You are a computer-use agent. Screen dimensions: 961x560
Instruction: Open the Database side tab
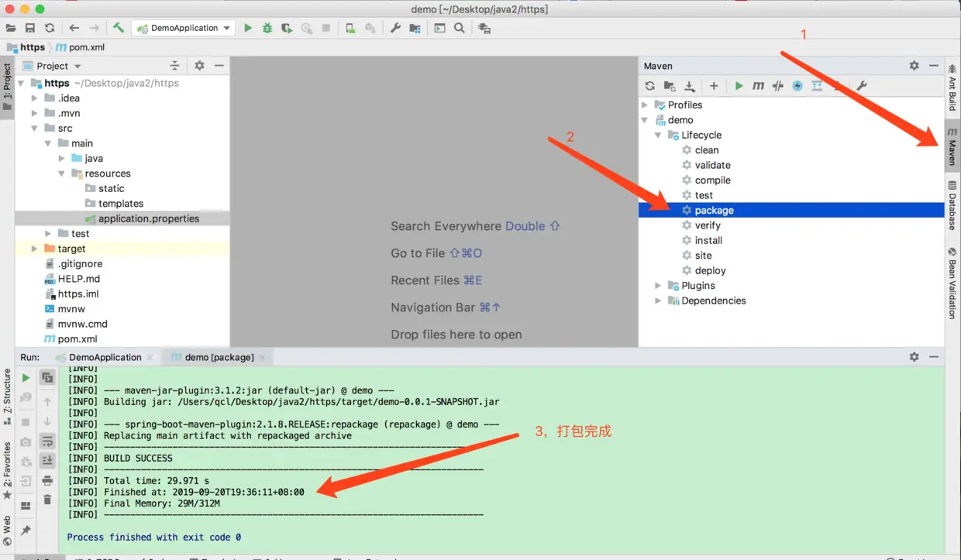coord(952,204)
